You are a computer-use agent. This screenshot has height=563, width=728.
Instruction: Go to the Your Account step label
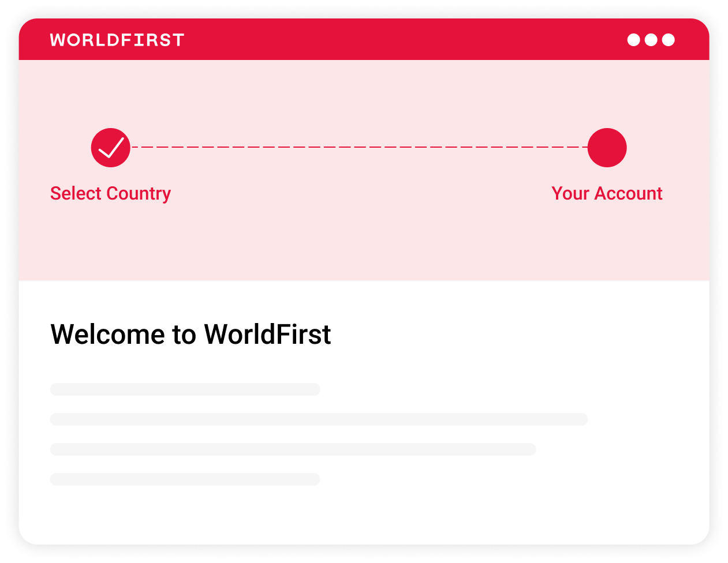pos(607,193)
